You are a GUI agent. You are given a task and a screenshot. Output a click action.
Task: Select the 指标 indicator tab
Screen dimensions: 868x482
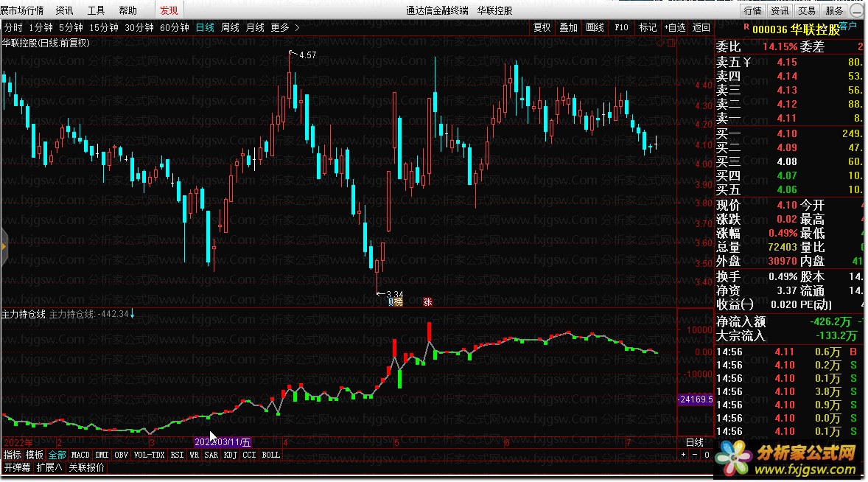(x=13, y=455)
